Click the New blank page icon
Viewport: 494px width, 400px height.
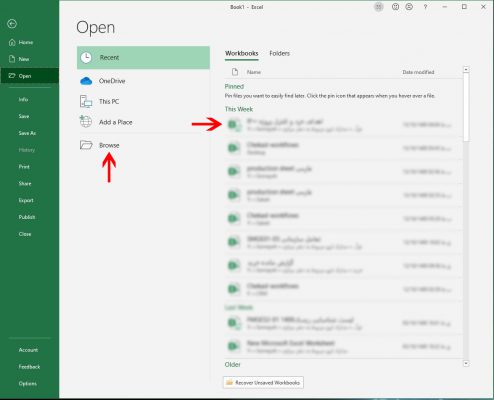pos(12,59)
